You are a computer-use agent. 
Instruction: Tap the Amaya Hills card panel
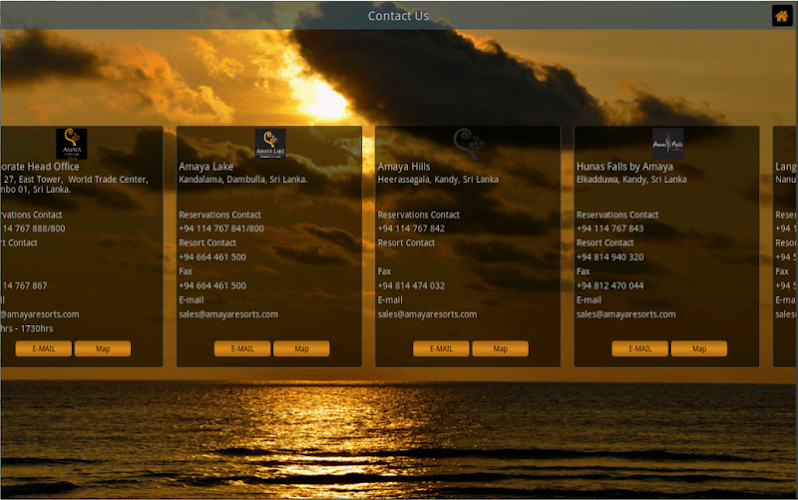tap(468, 246)
